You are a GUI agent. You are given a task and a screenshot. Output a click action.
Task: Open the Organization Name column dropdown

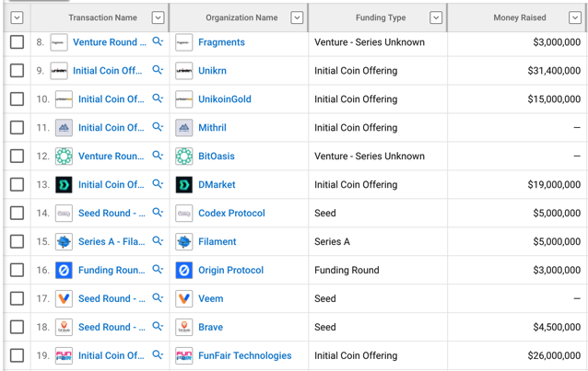tap(297, 17)
